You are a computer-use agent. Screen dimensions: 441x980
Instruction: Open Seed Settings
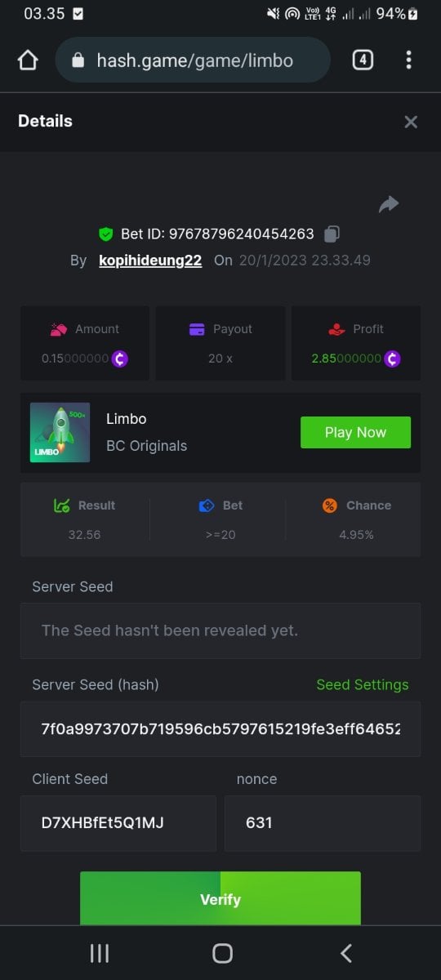pos(363,685)
